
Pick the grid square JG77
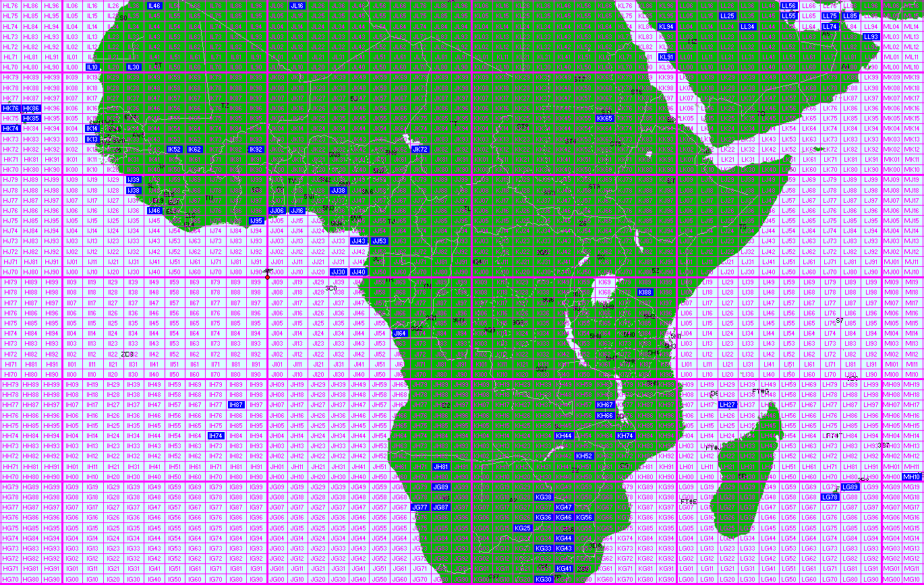click(420, 507)
